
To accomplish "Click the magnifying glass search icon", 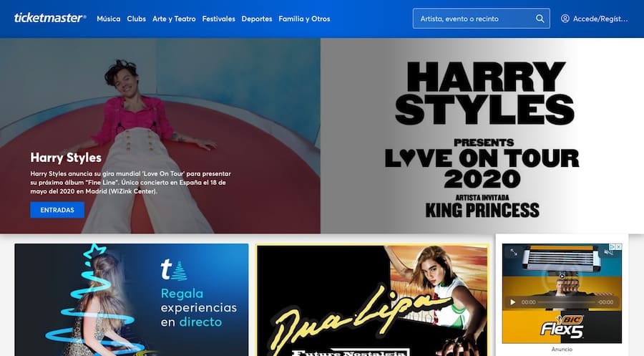I will click(540, 19).
